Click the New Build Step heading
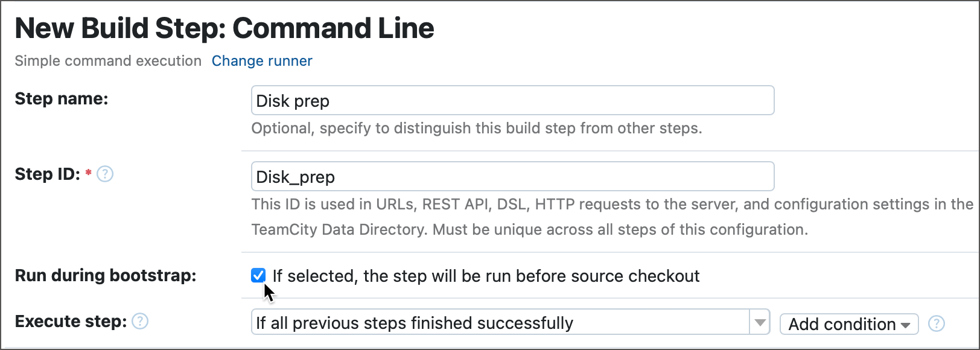The width and height of the screenshot is (980, 350). point(224,27)
